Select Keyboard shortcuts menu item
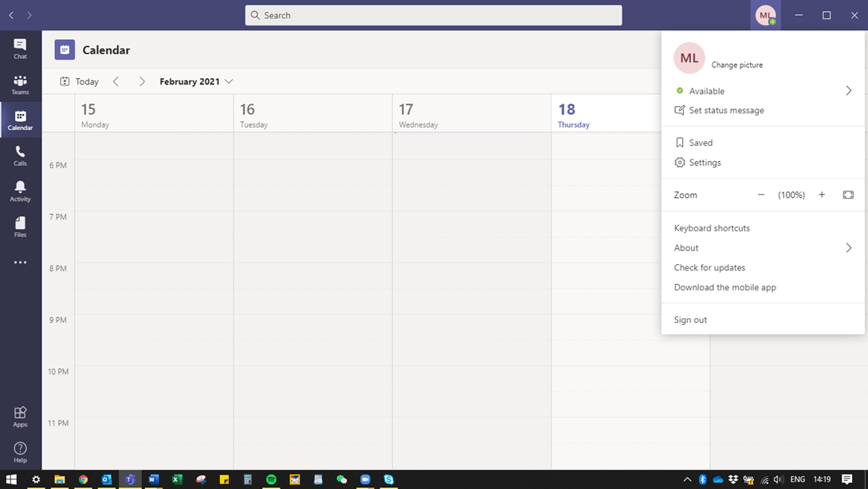Screen dimensions: 868x489 tap(712, 228)
